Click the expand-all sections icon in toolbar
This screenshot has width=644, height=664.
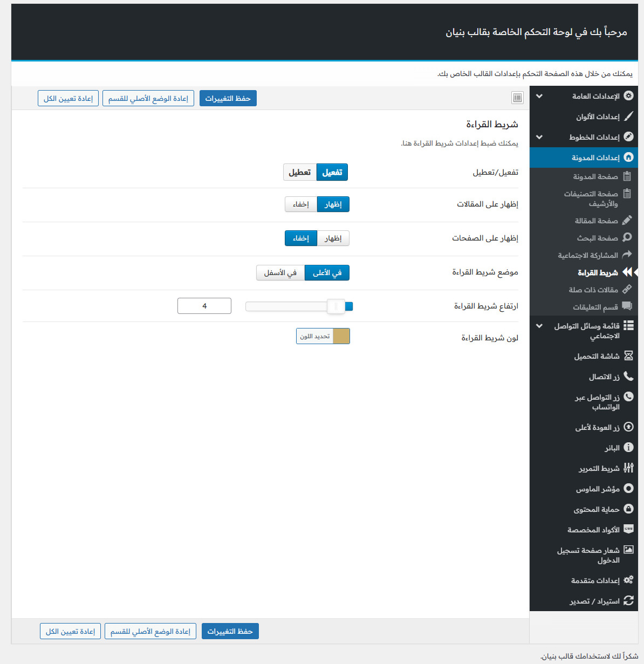(517, 98)
